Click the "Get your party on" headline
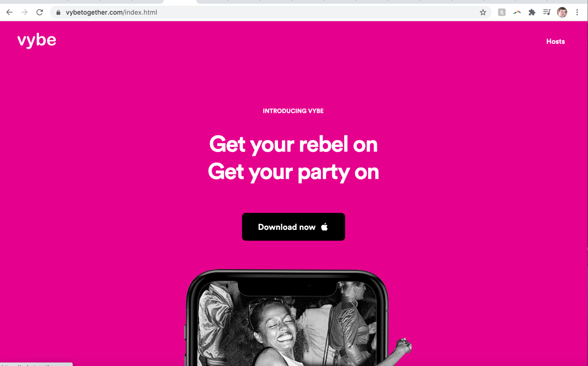This screenshot has height=366, width=588. point(293,172)
